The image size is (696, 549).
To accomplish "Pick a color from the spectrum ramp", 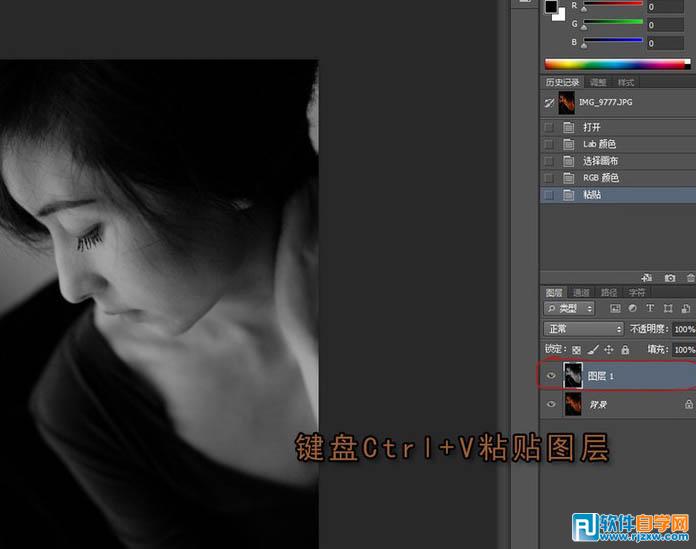I will pos(617,64).
